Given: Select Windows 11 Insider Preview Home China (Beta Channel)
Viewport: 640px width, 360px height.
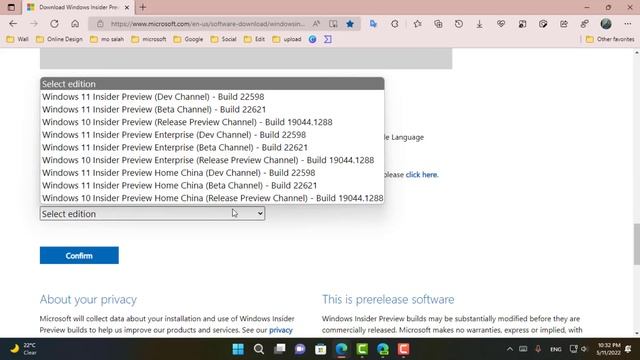Looking at the screenshot, I should point(212,185).
